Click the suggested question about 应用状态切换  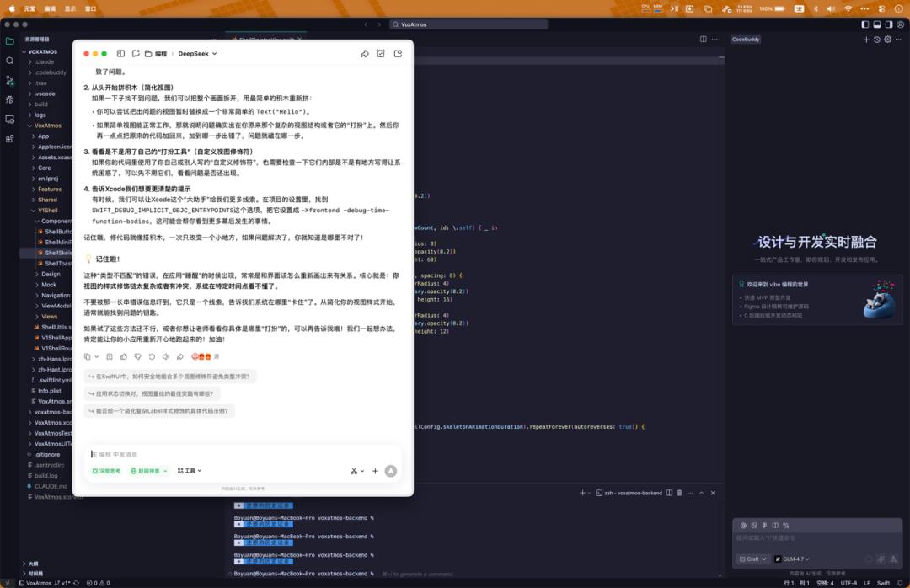pos(152,393)
